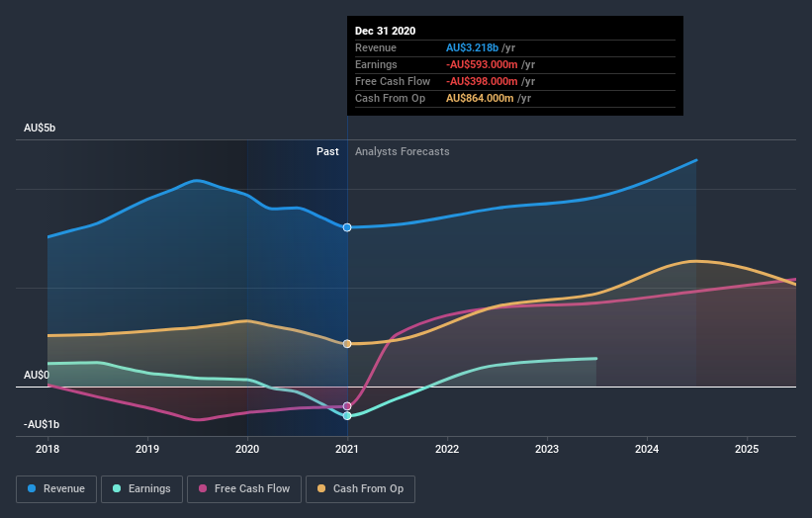The width and height of the screenshot is (812, 518).
Task: Toggle the Cash From Op legend button
Action: pyautogui.click(x=360, y=489)
